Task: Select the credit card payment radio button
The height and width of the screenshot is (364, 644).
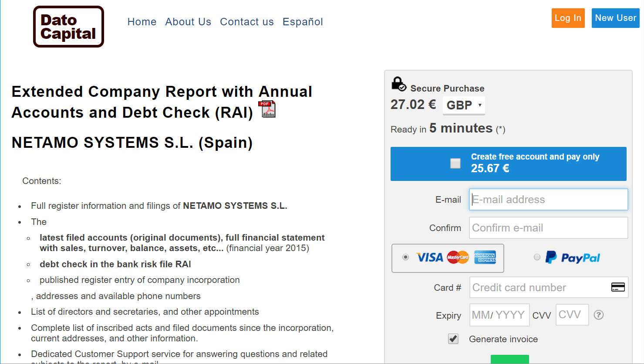Action: click(x=405, y=257)
